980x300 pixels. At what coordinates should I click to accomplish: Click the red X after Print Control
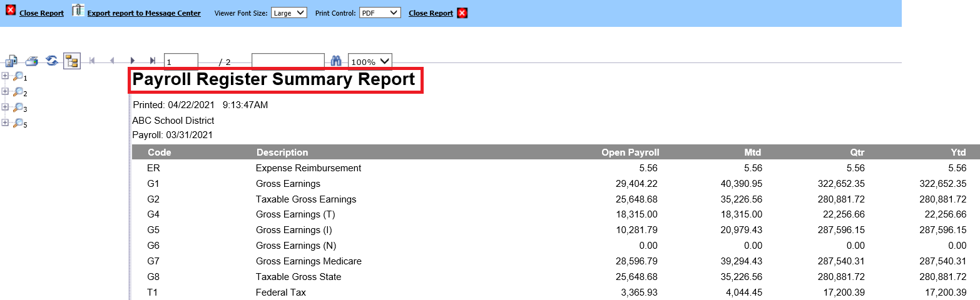[462, 13]
